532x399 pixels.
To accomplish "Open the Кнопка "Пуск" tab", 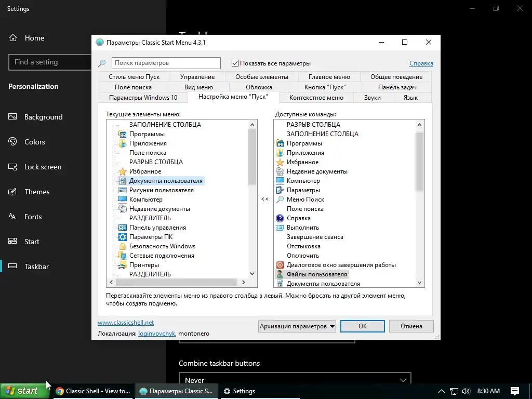I will click(x=325, y=87).
